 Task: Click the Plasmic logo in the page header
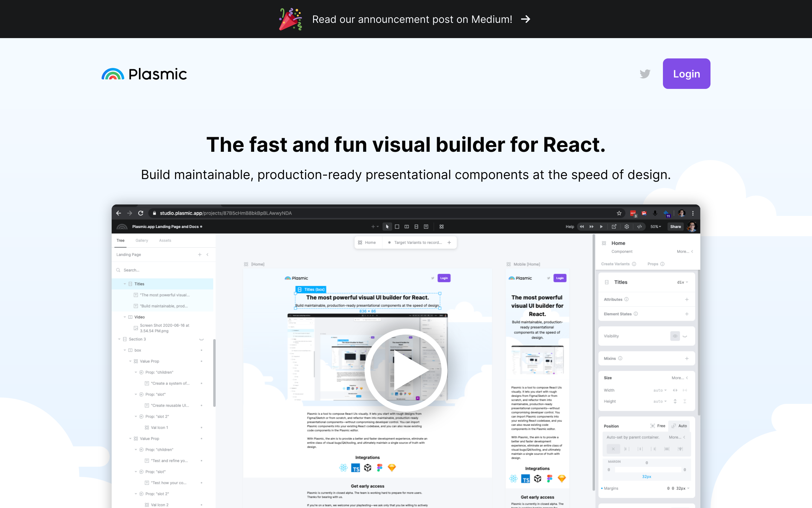point(144,74)
